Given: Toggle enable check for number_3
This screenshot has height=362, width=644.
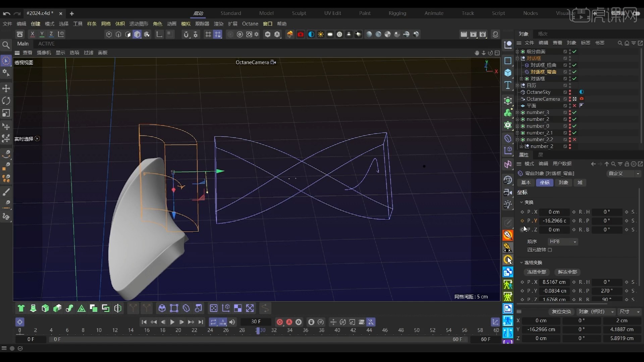Looking at the screenshot, I should 575,113.
